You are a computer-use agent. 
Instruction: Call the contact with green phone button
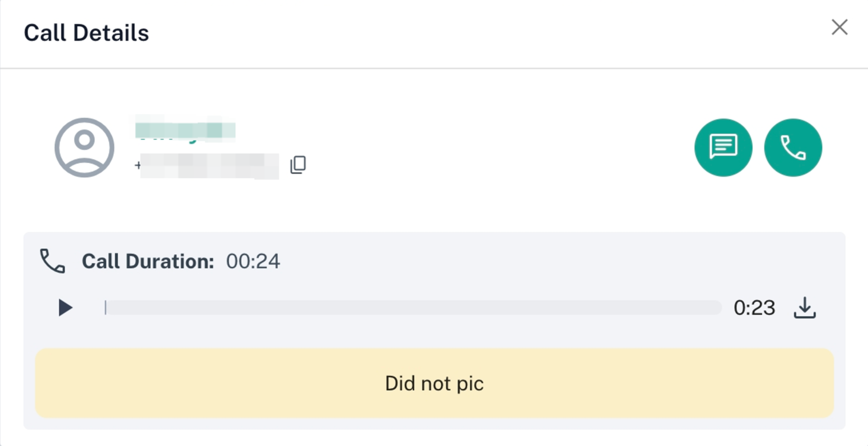click(793, 147)
